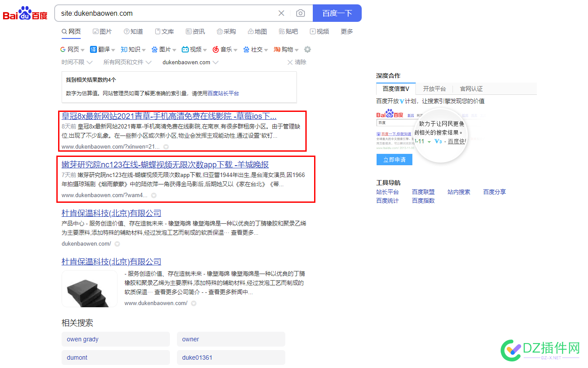Open 百度统计 tool link

point(387,201)
